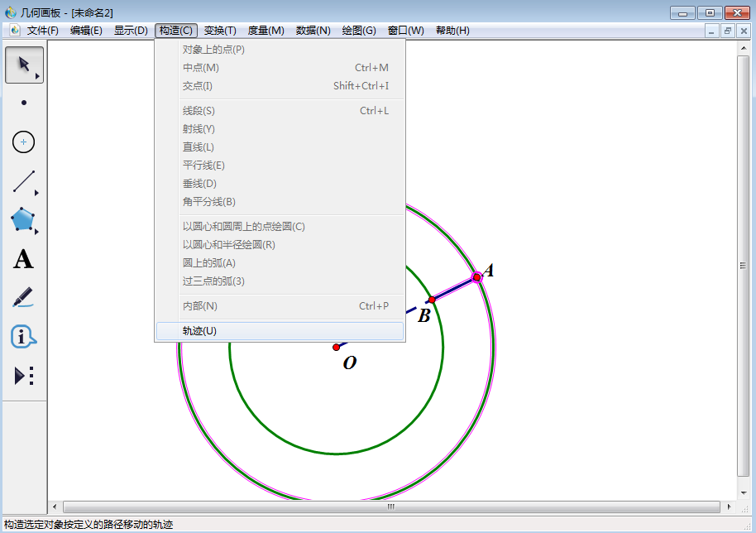Click 直线(L) menu entry
This screenshot has height=533, width=756.
(x=280, y=147)
